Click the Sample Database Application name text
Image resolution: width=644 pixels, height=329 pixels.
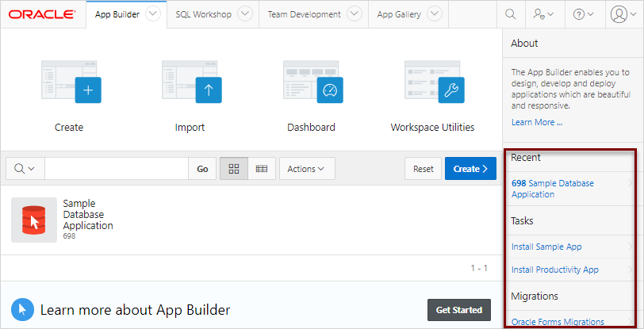88,214
